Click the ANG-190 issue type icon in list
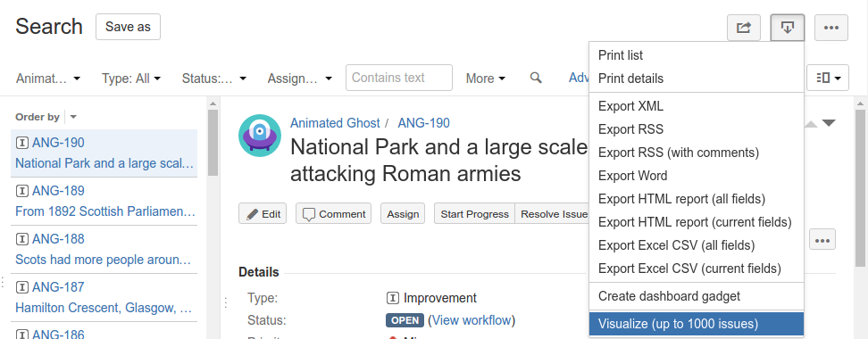This screenshot has width=868, height=339. tap(22, 144)
